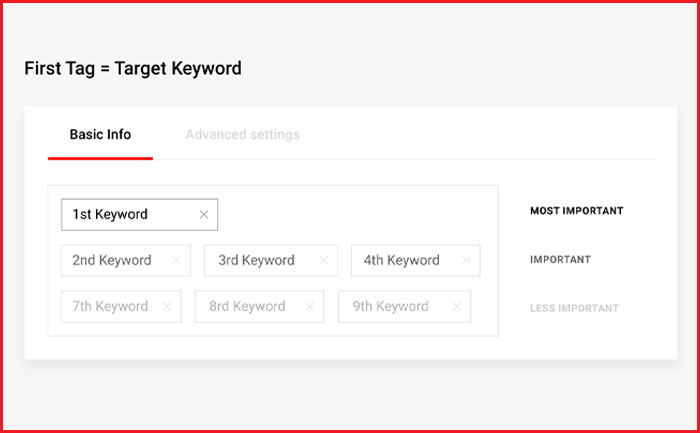Click the 9th Keyword tag label
Screen dimensions: 700x433
(391, 307)
